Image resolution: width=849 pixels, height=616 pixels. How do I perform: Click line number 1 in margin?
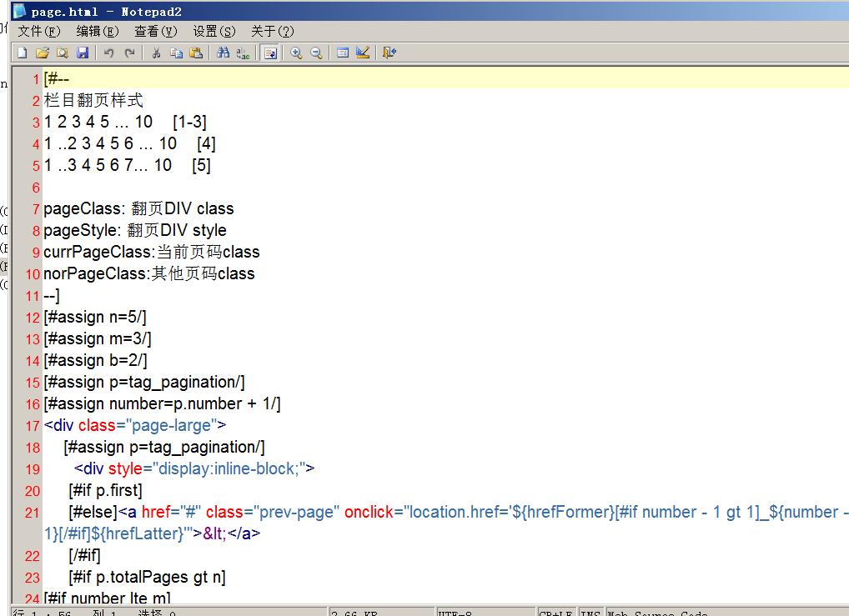(x=36, y=79)
